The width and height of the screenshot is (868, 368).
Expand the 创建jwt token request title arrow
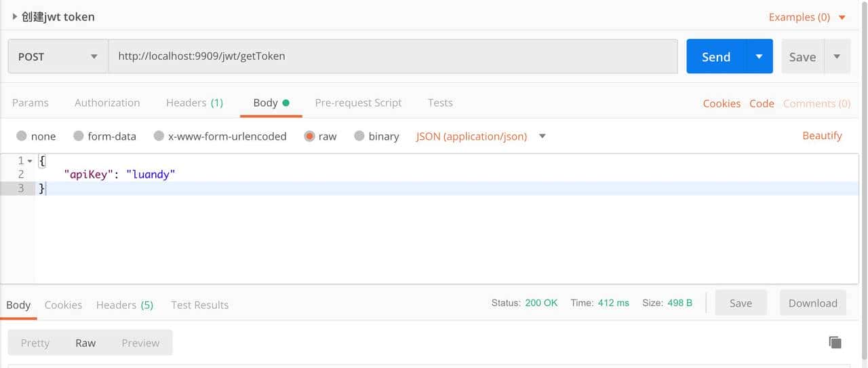15,16
